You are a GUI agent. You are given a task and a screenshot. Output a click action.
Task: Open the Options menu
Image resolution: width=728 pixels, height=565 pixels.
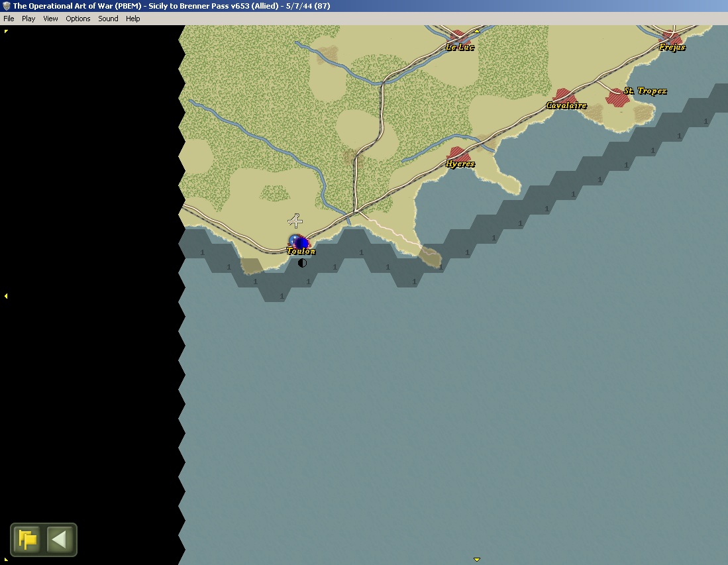pyautogui.click(x=78, y=19)
